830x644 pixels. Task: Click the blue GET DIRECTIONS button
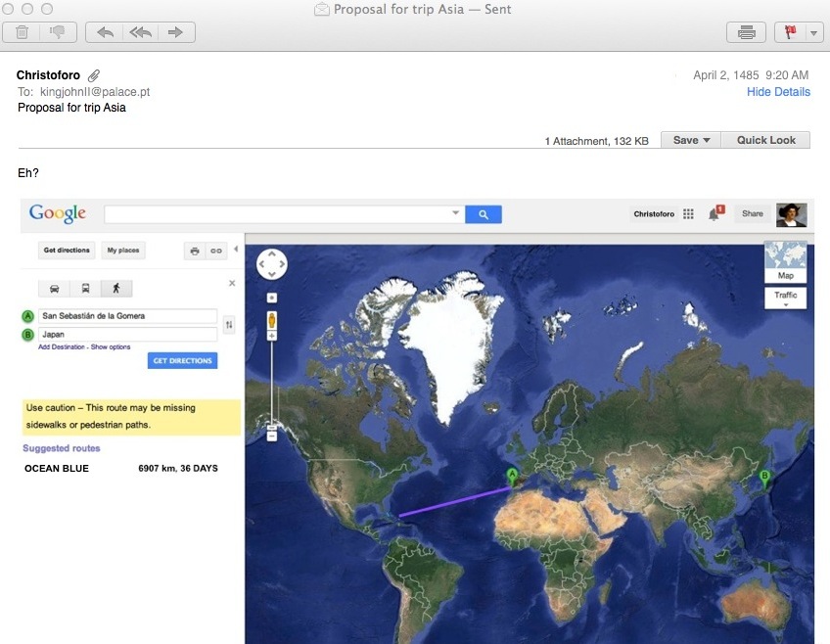click(183, 361)
